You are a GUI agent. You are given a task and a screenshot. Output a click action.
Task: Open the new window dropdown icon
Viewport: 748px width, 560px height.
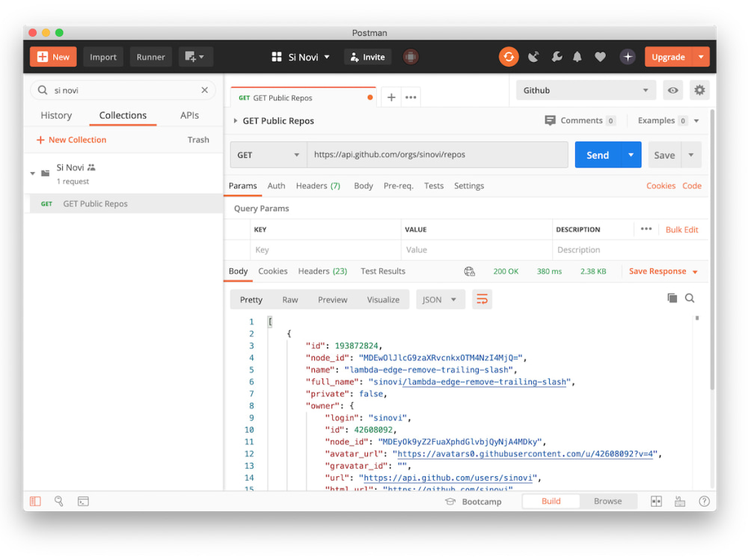(195, 57)
